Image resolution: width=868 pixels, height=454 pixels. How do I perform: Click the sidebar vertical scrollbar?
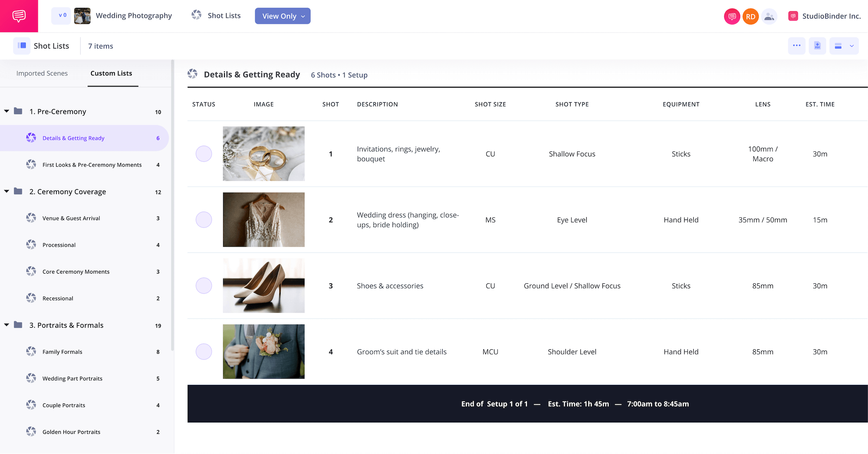pyautogui.click(x=172, y=205)
